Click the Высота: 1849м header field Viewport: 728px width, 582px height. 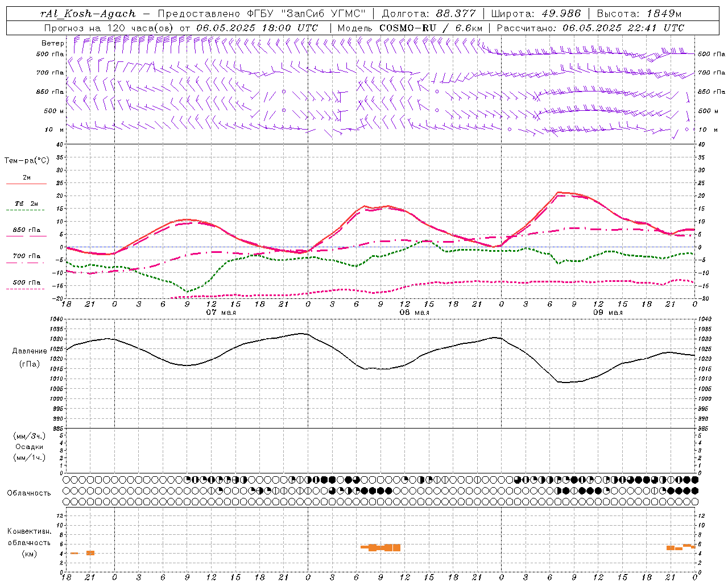click(x=639, y=14)
